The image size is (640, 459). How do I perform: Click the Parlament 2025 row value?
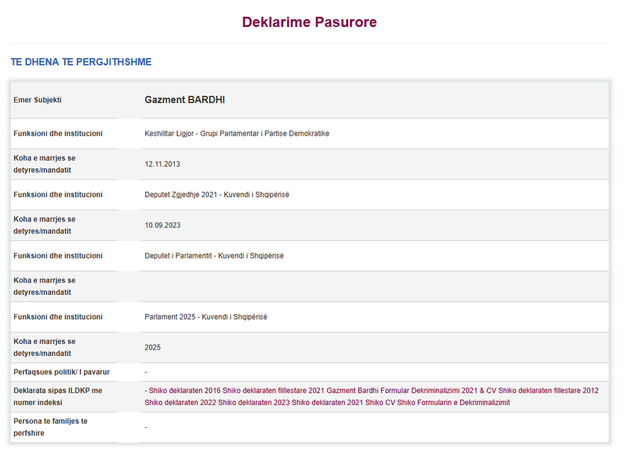click(x=206, y=317)
